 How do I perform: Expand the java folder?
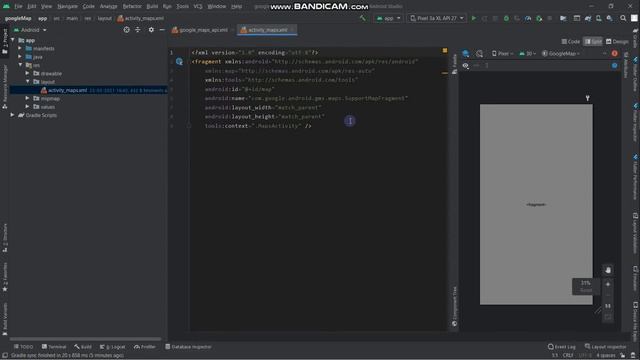tap(20, 57)
